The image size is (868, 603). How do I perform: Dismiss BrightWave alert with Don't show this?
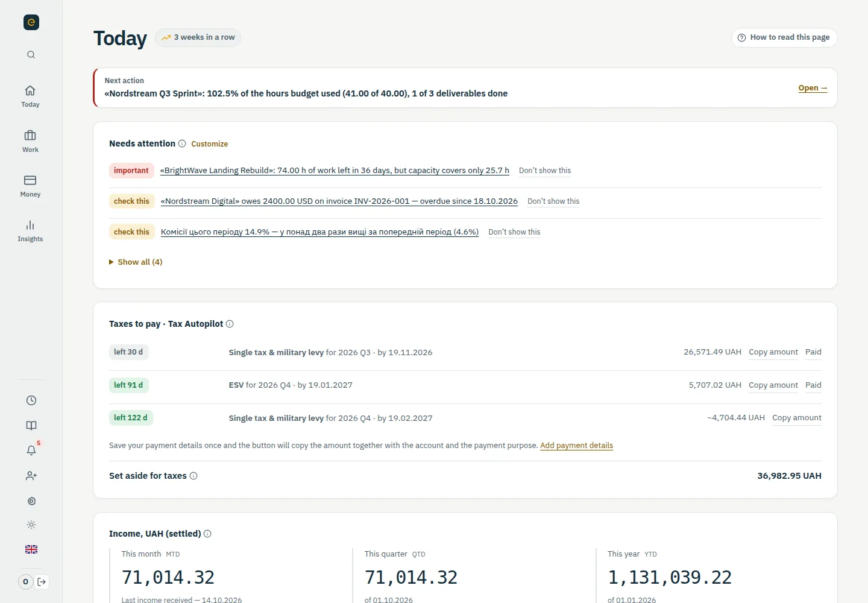coord(545,171)
